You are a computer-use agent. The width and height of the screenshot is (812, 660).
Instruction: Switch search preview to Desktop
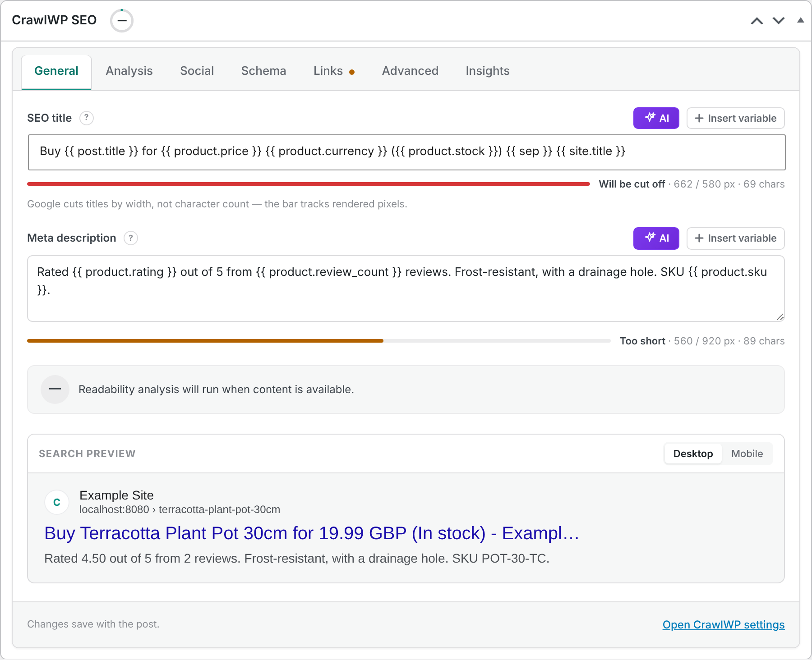pos(693,454)
